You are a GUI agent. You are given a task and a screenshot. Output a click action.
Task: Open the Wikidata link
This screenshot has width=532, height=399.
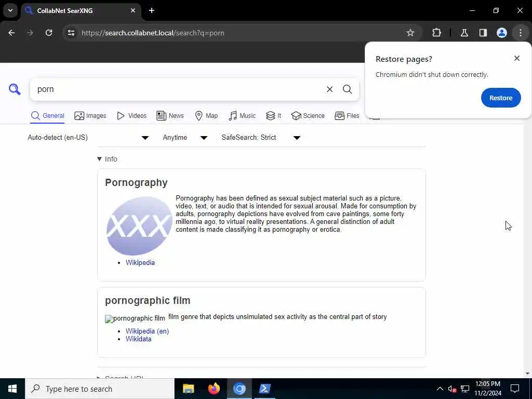[x=138, y=339]
